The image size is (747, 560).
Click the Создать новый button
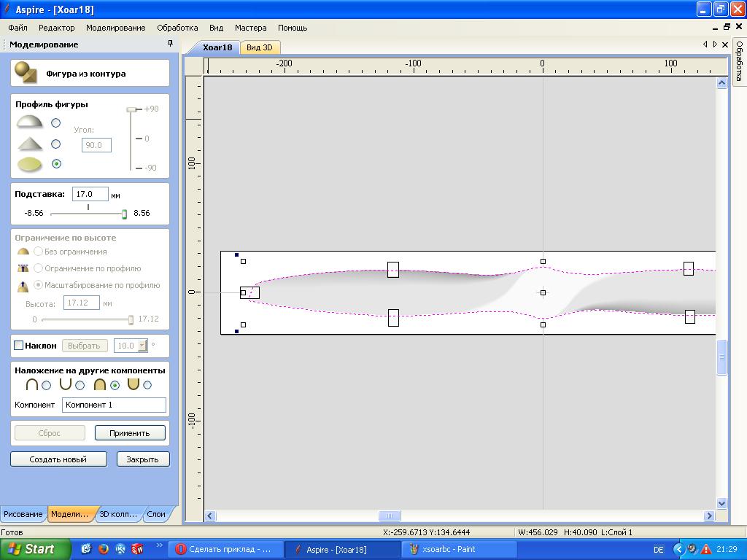coord(58,459)
